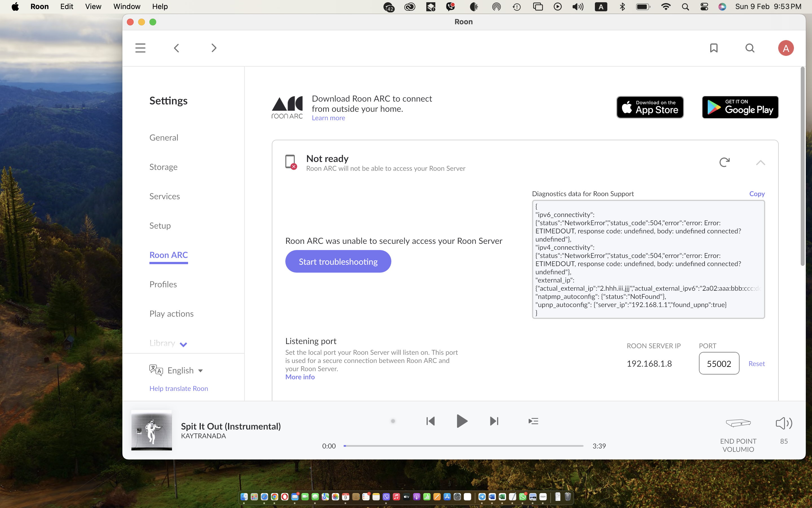Skip to next track
The image size is (812, 508).
(494, 421)
